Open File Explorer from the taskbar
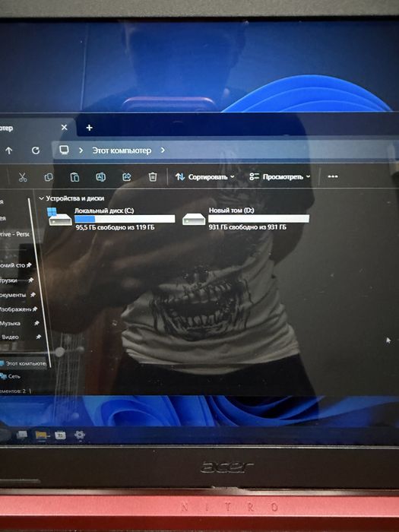 pos(41,435)
